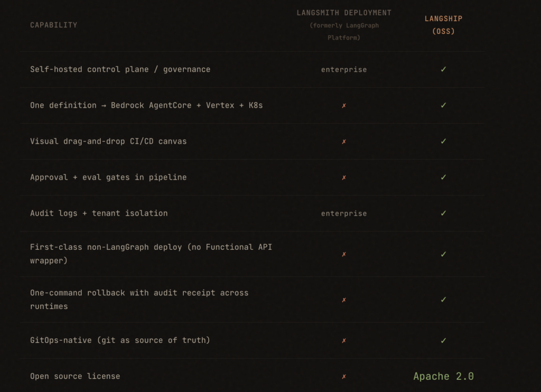Select 'GitOps-native (git as source of truth)' text
The width and height of the screenshot is (541, 392).
(120, 340)
